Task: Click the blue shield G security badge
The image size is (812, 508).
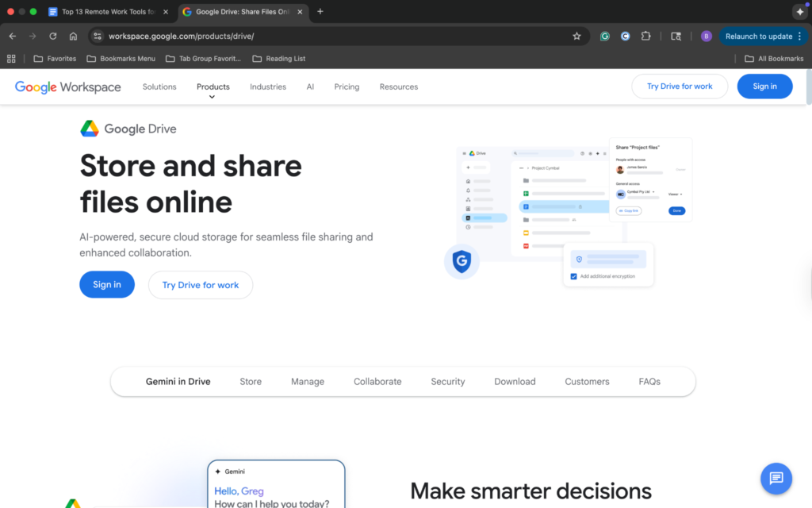Action: (x=462, y=261)
